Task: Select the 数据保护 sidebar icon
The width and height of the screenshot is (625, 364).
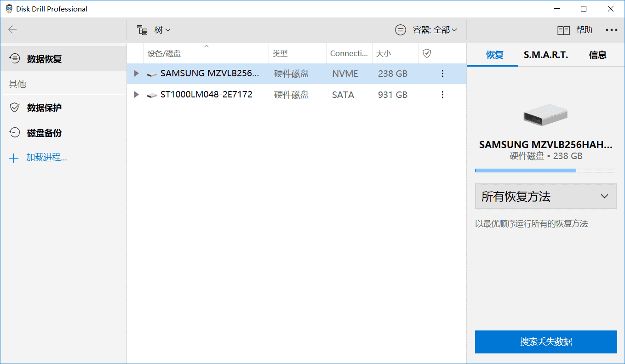Action: [15, 107]
